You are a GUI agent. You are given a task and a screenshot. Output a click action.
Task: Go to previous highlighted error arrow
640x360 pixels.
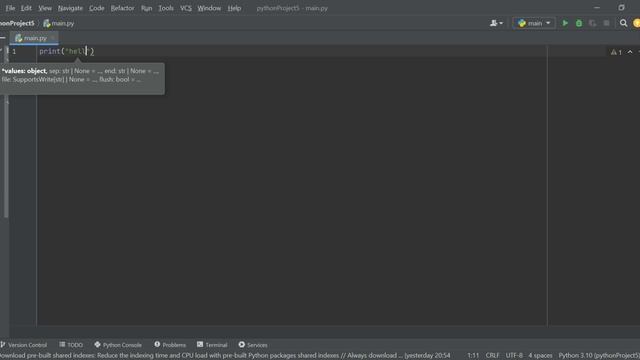630,52
